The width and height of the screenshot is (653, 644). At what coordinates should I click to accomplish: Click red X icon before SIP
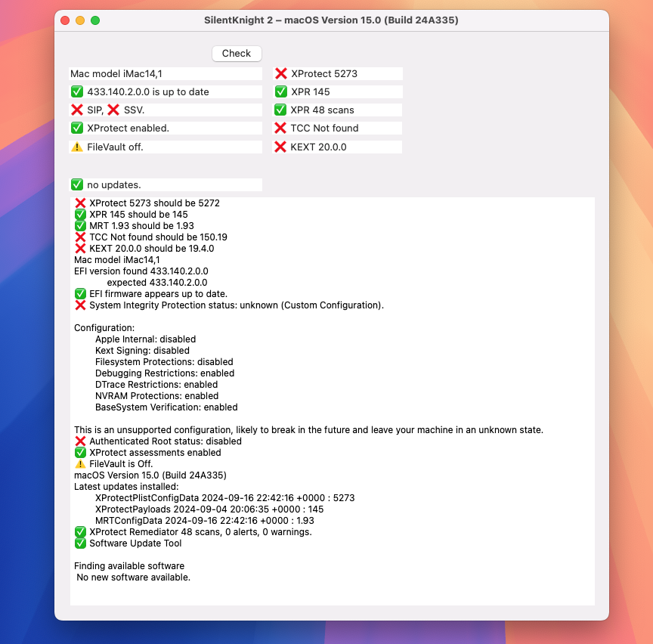point(77,110)
